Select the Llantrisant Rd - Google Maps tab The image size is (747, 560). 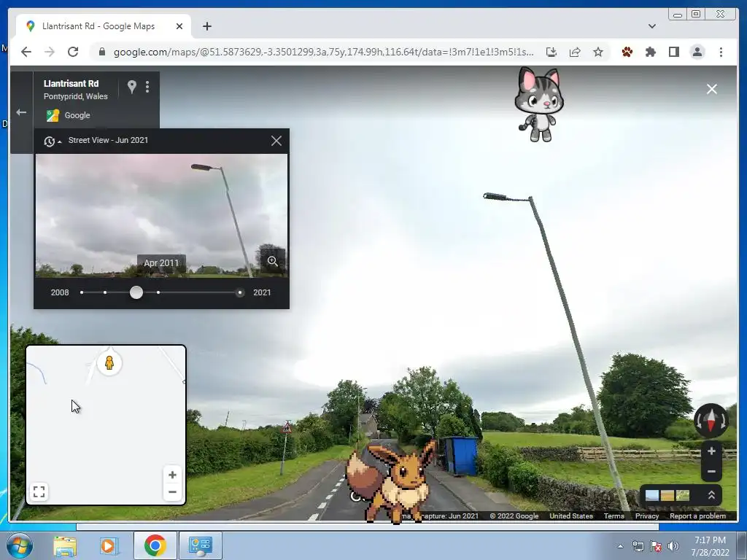(x=104, y=26)
